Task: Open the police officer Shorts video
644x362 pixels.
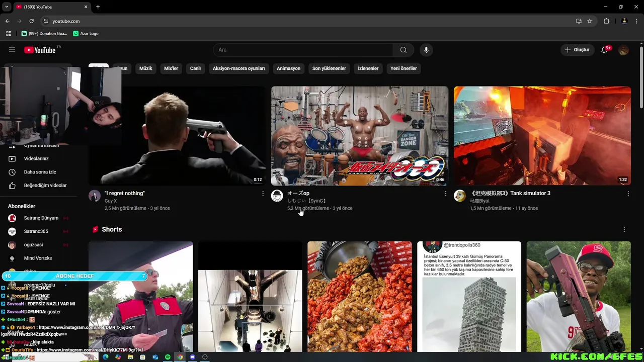Action: (141, 297)
